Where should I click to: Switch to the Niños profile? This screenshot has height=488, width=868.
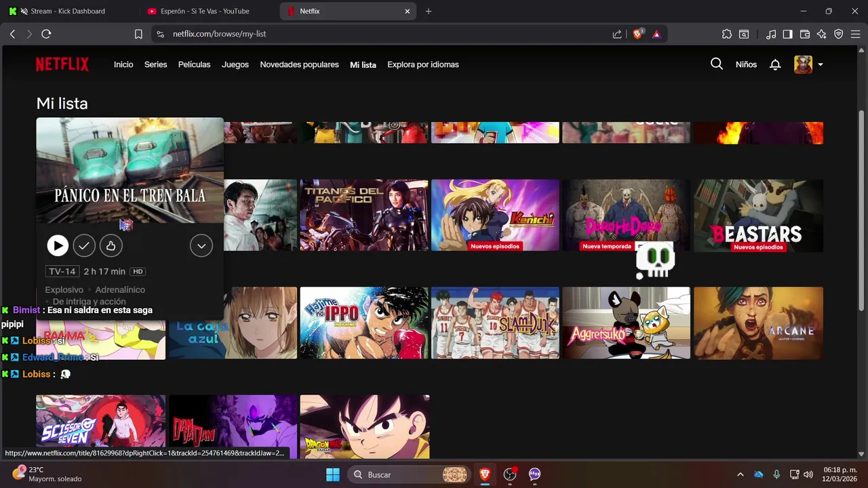click(746, 64)
